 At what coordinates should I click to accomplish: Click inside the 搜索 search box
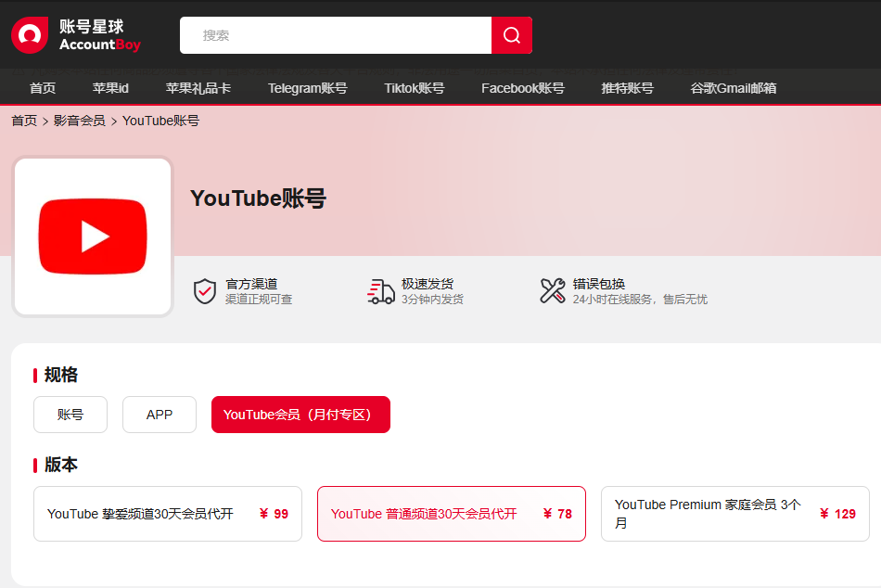[x=334, y=34]
